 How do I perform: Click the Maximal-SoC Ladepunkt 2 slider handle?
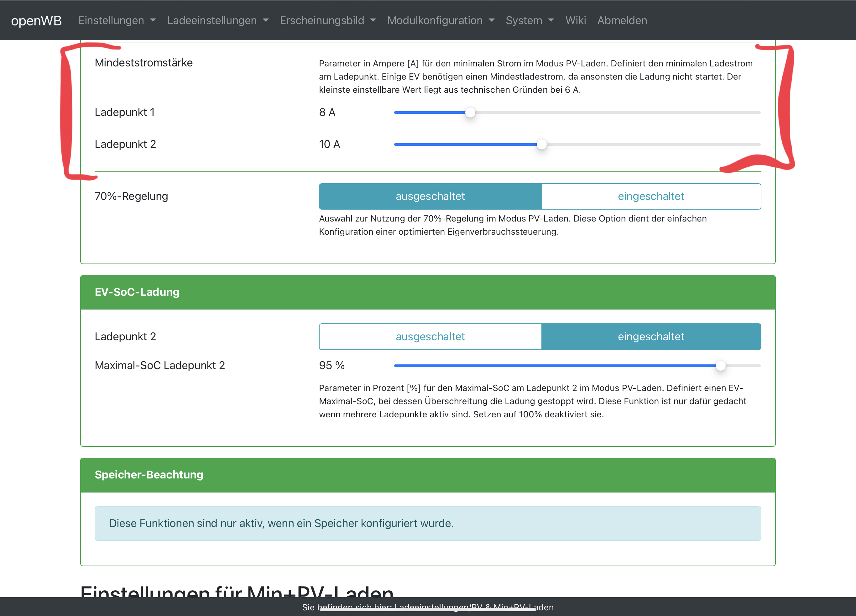(721, 366)
